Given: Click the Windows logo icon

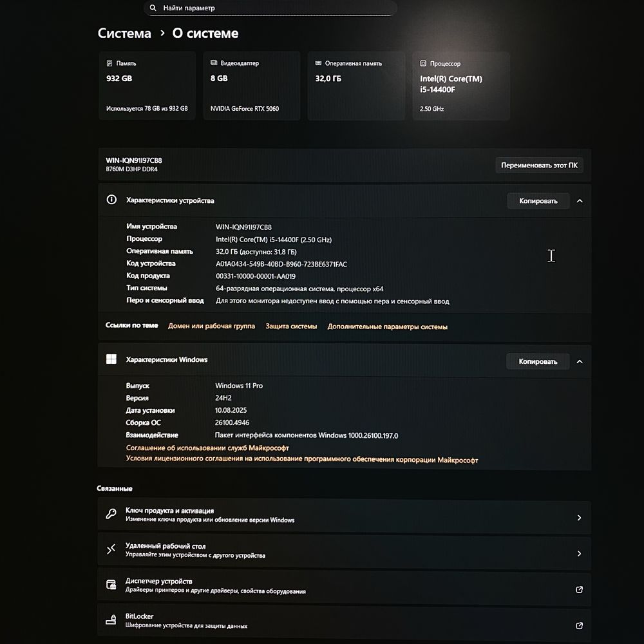Looking at the screenshot, I should [x=111, y=359].
